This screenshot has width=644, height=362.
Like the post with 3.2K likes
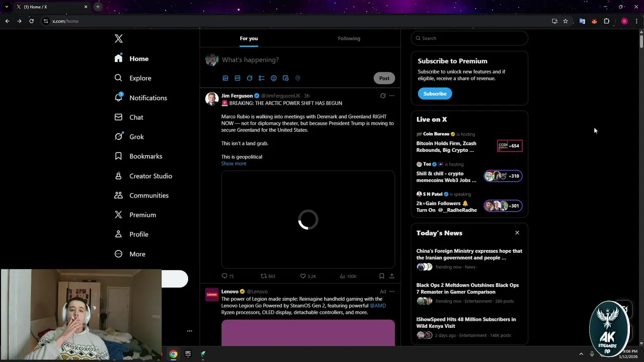[308, 276]
